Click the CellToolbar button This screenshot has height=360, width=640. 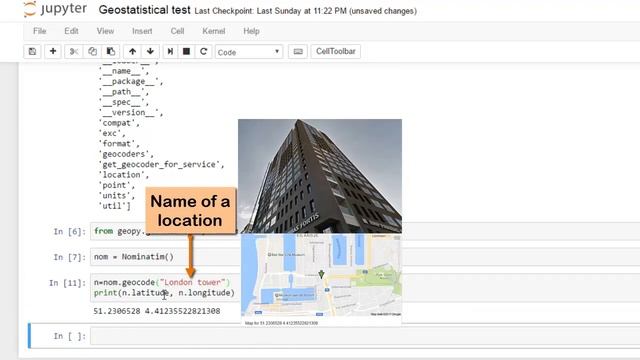point(336,51)
